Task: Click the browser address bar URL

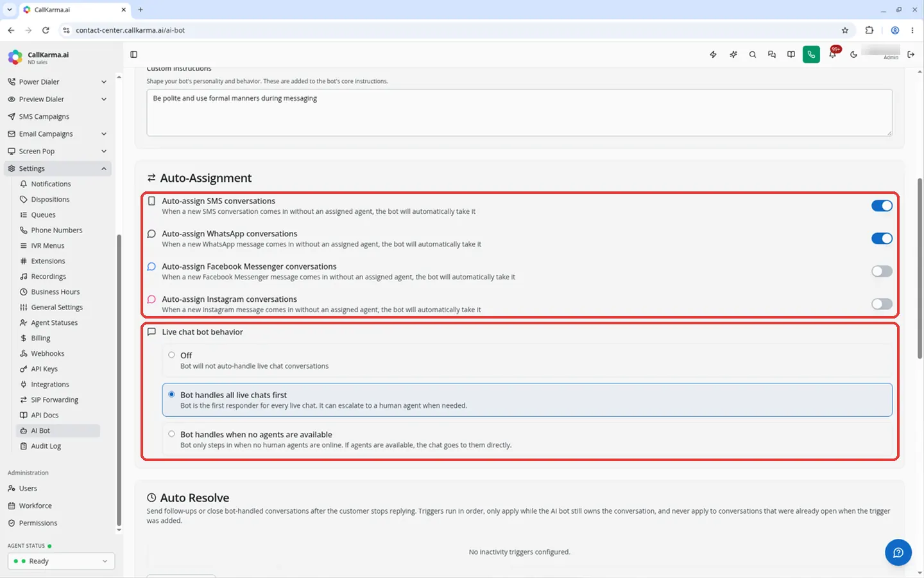Action: (130, 30)
